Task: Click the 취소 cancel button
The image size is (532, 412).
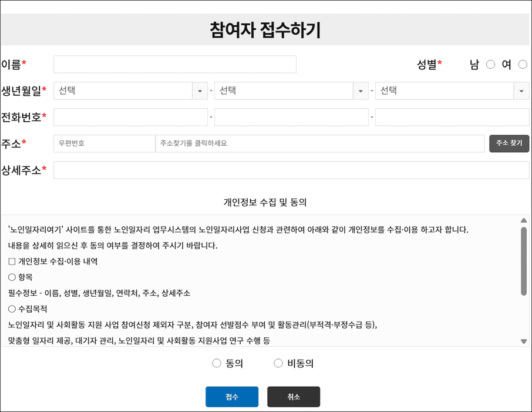Action: (293, 397)
